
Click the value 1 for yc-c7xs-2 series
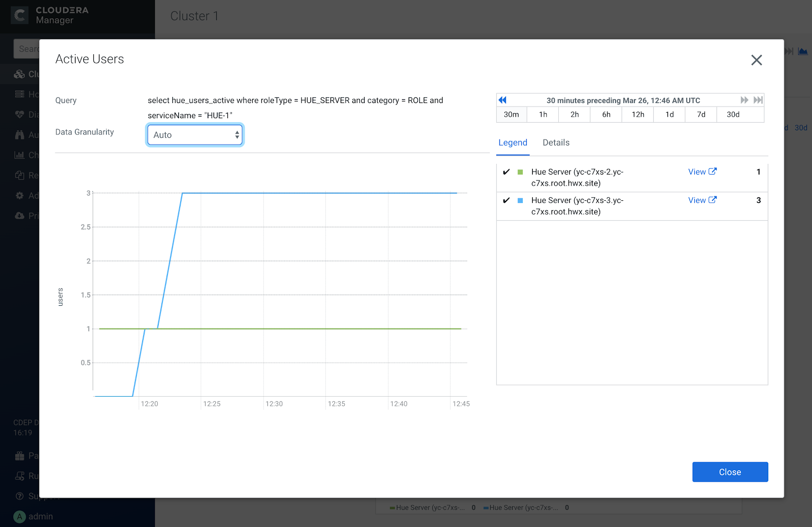(x=758, y=172)
